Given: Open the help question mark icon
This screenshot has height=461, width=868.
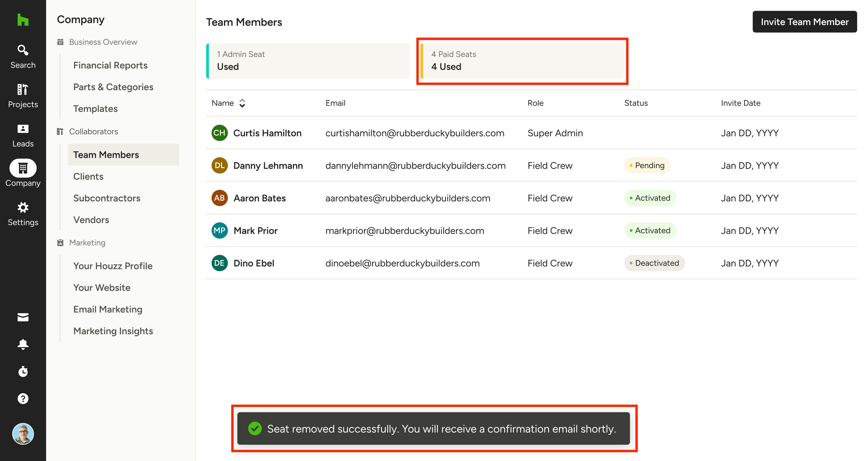Looking at the screenshot, I should tap(23, 399).
